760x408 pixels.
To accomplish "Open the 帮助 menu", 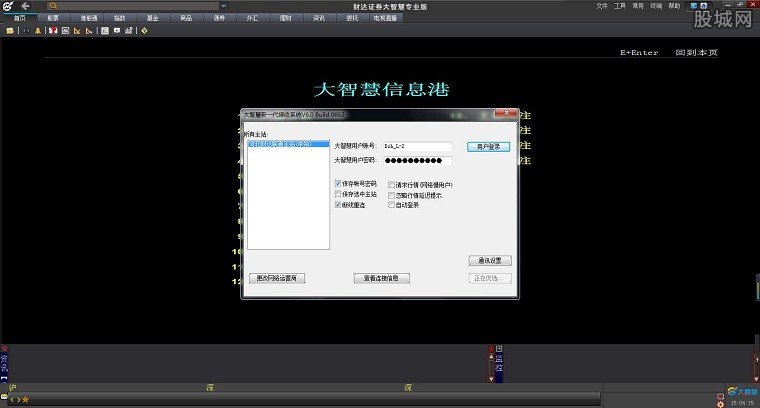I will pos(674,6).
